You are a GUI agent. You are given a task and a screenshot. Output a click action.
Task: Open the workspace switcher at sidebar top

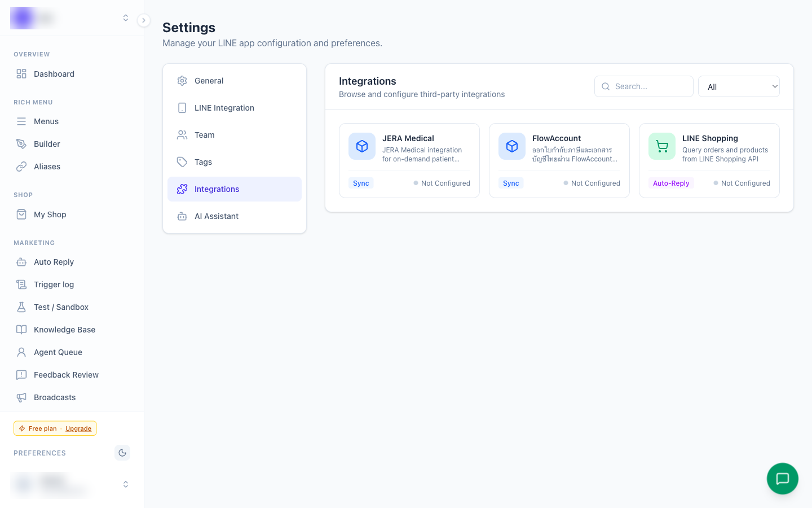72,18
